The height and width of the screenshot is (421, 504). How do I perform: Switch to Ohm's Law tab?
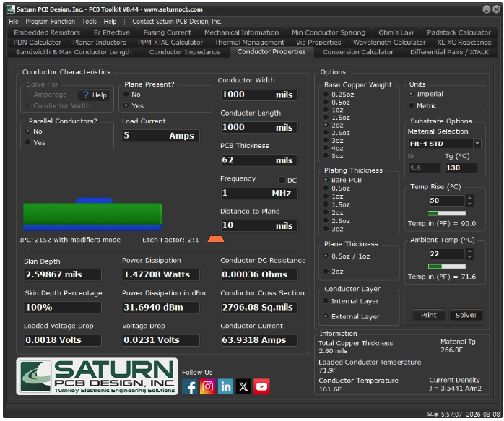click(x=396, y=32)
